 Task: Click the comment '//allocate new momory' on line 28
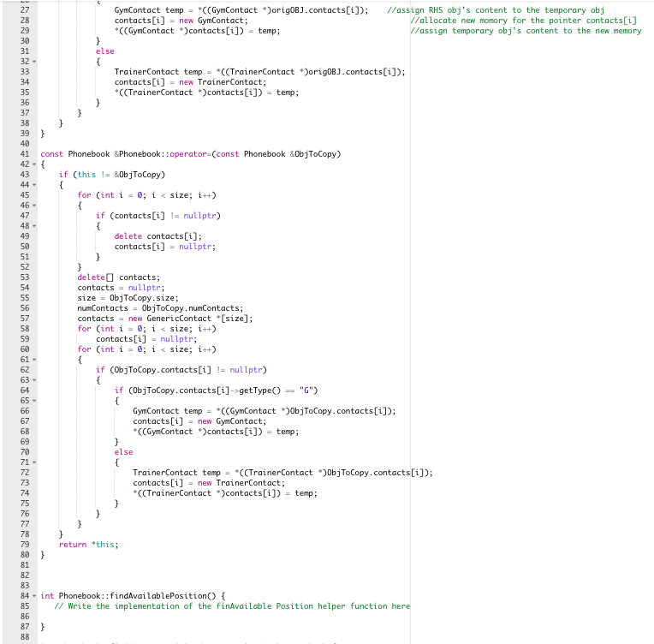click(523, 21)
